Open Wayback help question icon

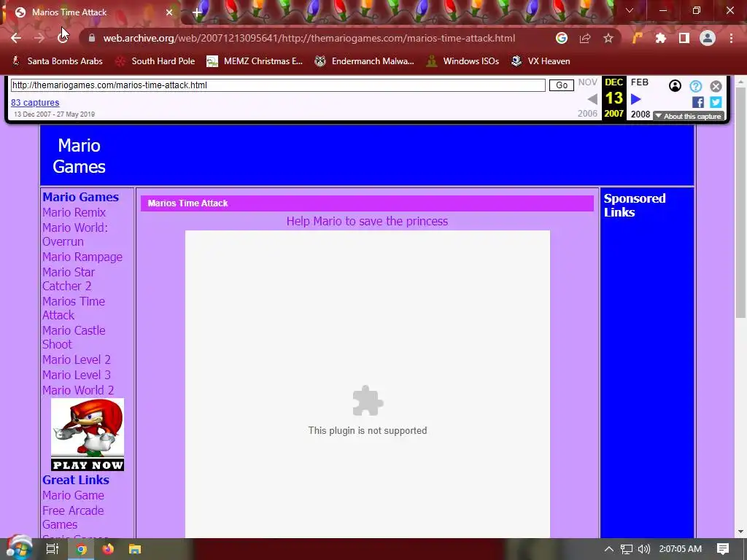click(x=695, y=86)
